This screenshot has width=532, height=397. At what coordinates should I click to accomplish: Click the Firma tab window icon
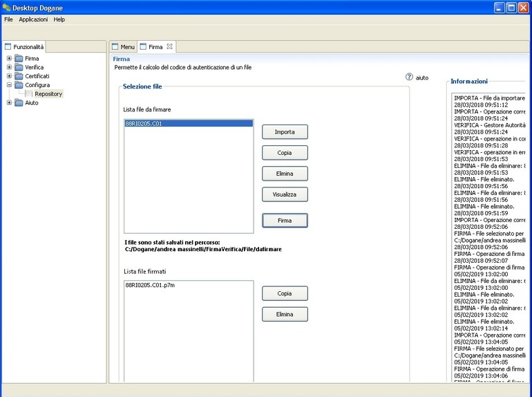coord(143,46)
